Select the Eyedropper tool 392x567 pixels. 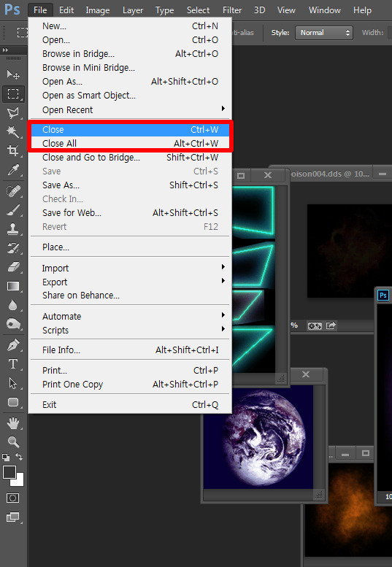coord(13,169)
